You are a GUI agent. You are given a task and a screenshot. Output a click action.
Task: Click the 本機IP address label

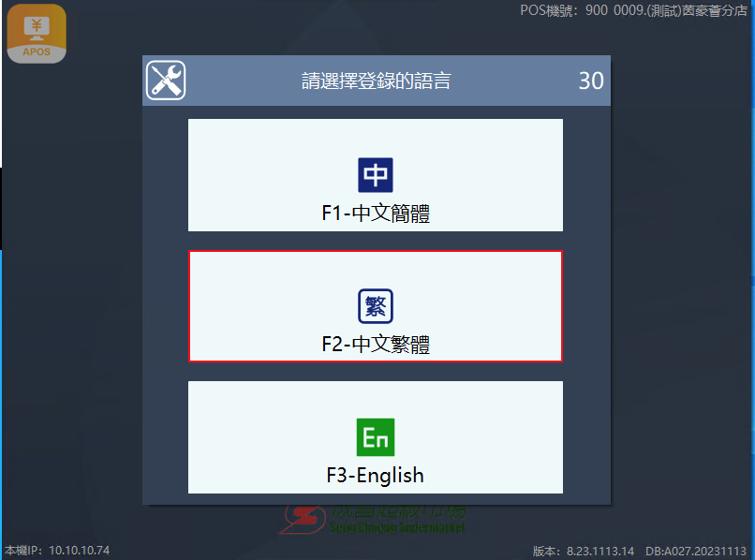click(x=57, y=550)
